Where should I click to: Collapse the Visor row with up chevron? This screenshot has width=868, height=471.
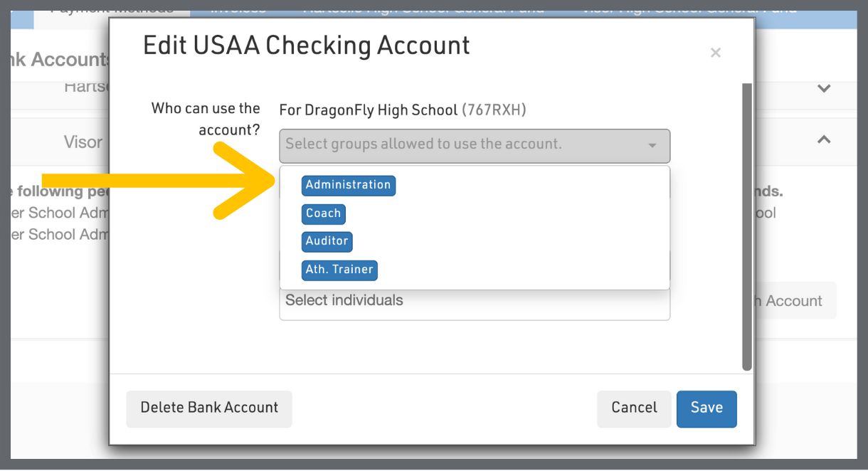coord(824,139)
